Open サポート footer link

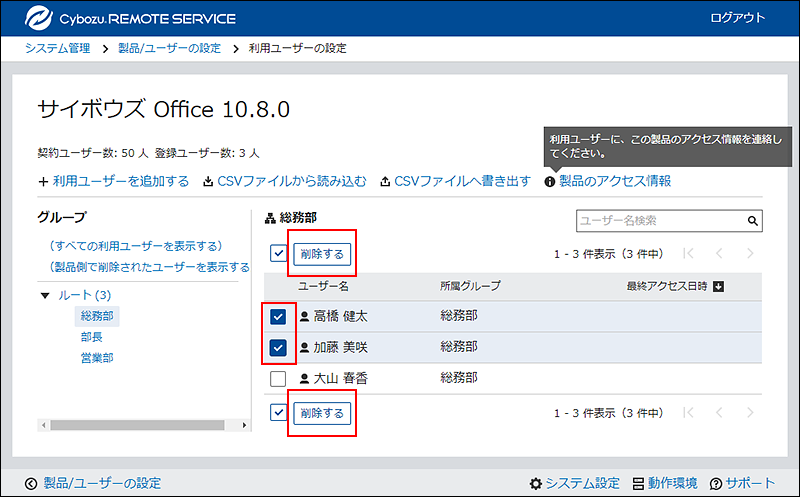coord(750,483)
